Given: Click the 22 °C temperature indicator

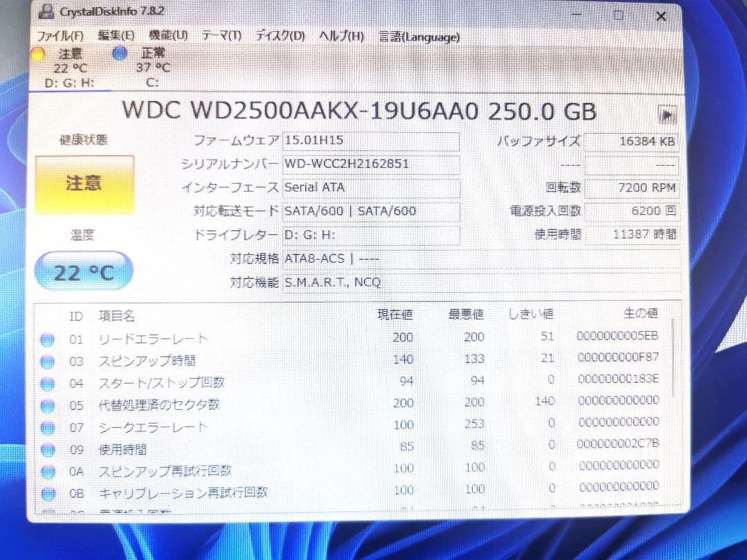Looking at the screenshot, I should point(83,272).
